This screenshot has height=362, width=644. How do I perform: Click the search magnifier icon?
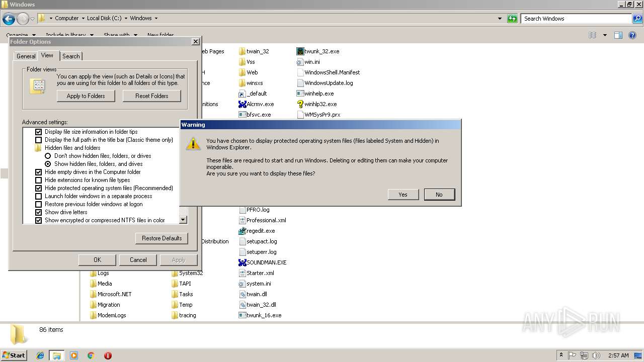coord(637,19)
